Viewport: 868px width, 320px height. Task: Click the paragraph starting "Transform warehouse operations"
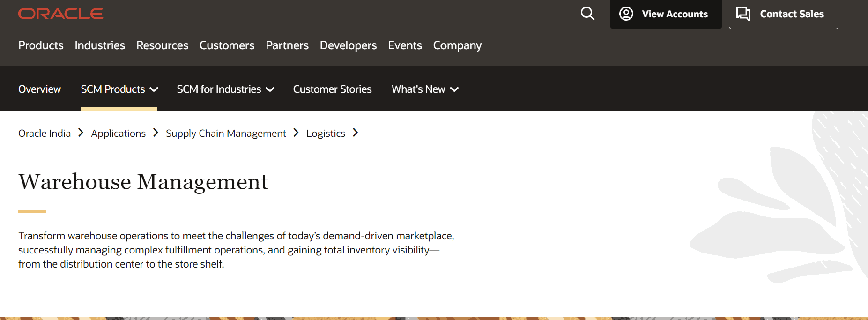pyautogui.click(x=236, y=250)
